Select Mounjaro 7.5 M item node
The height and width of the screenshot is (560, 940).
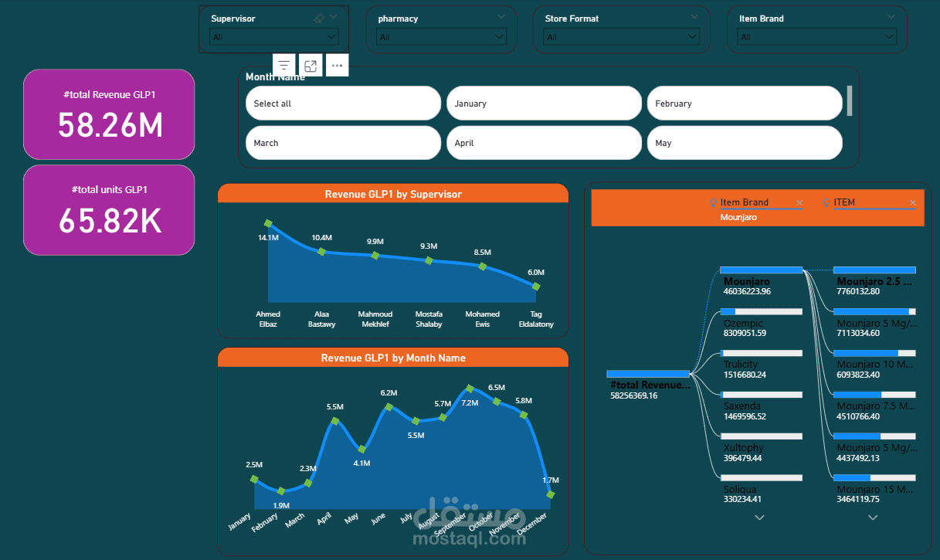[x=874, y=406]
